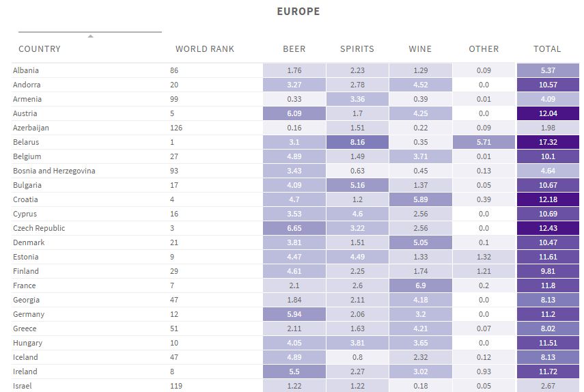Sort by the BEER column header
This screenshot has width=584, height=392.
294,49
